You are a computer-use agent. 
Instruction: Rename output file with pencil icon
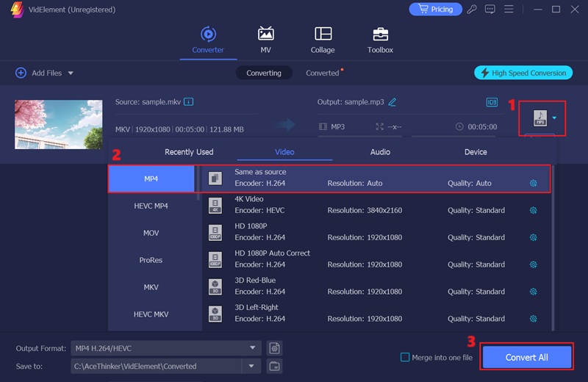tap(392, 102)
